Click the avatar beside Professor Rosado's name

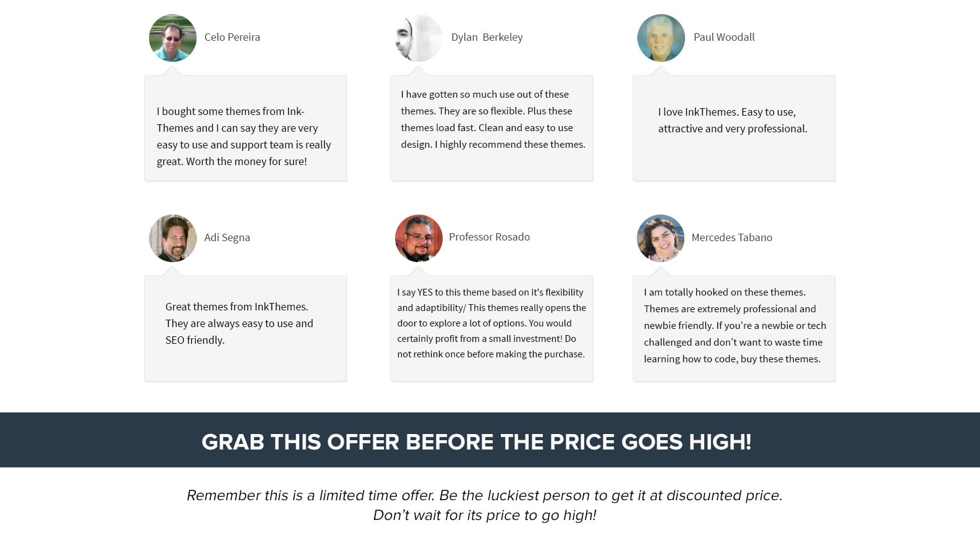419,238
